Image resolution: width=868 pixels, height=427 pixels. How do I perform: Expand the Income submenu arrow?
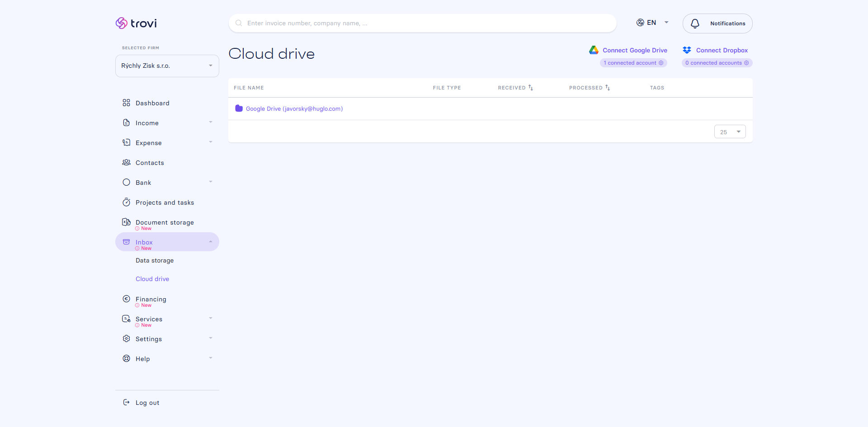pyautogui.click(x=211, y=122)
